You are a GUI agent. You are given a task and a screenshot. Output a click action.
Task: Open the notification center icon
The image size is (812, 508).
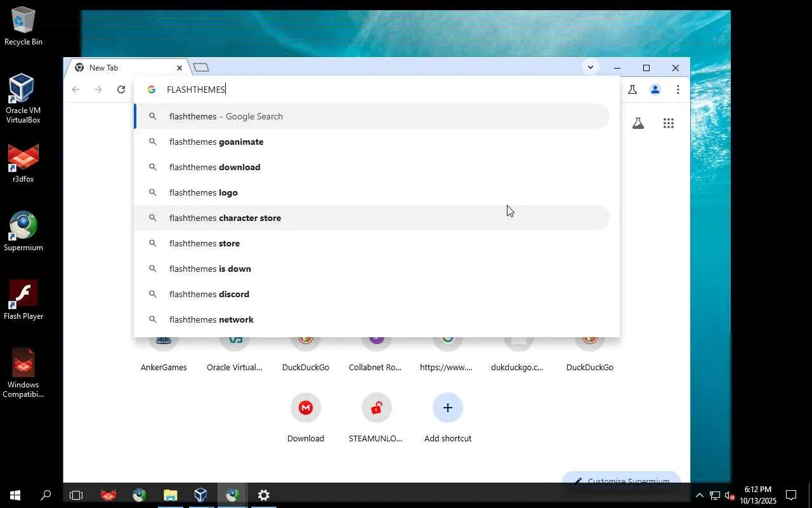point(791,495)
